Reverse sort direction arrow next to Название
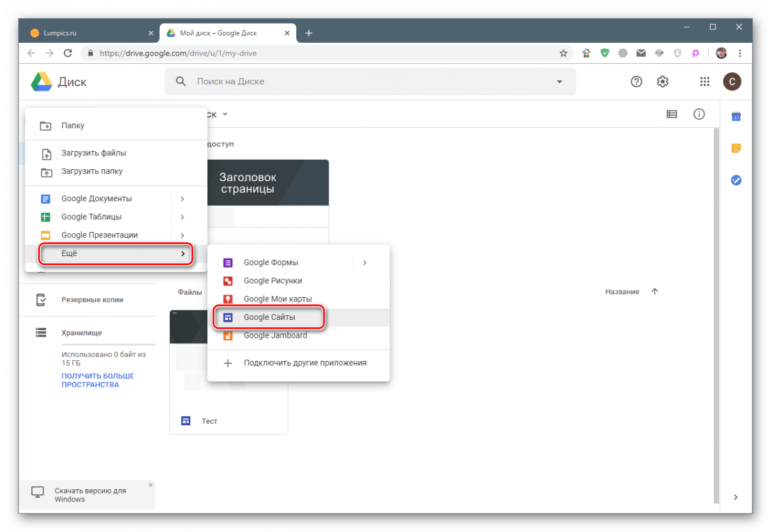Image resolution: width=771 pixels, height=532 pixels. (655, 292)
